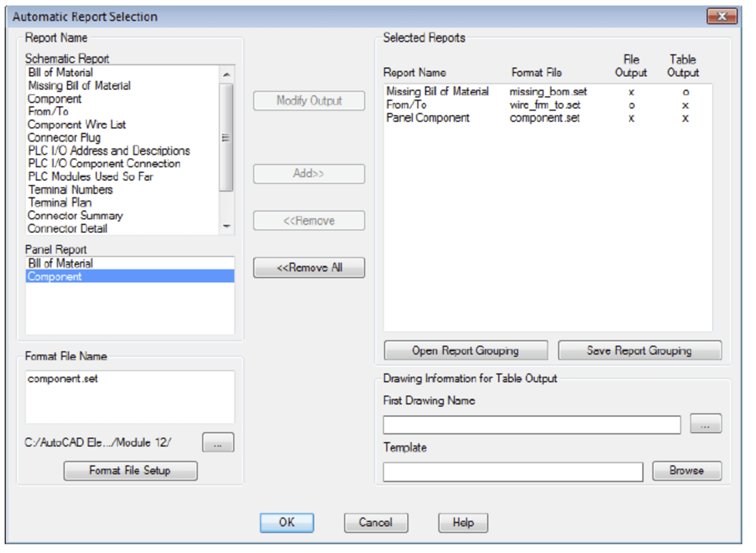Click the <<Remove button
The width and height of the screenshot is (756, 553).
pos(309,221)
